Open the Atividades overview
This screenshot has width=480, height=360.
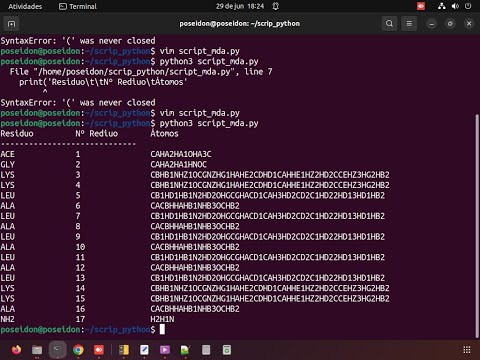click(25, 6)
